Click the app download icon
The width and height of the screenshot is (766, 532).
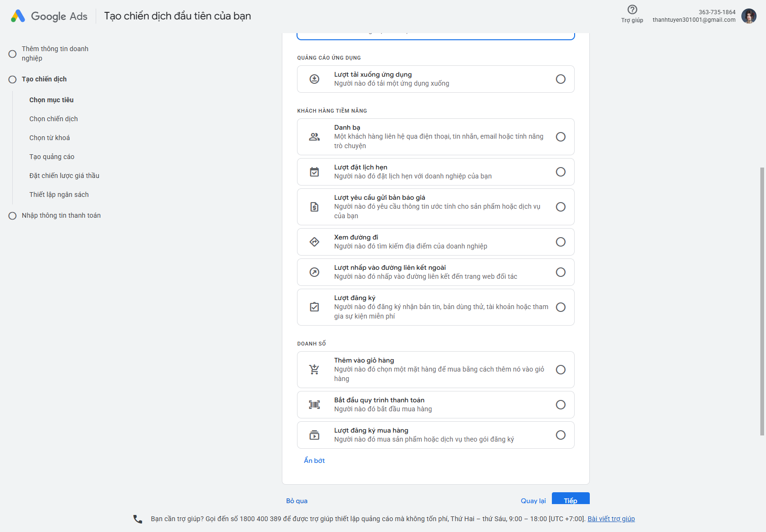(x=314, y=79)
